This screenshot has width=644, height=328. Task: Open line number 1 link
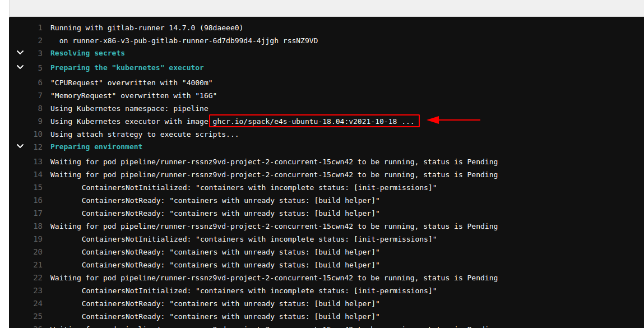tap(40, 28)
